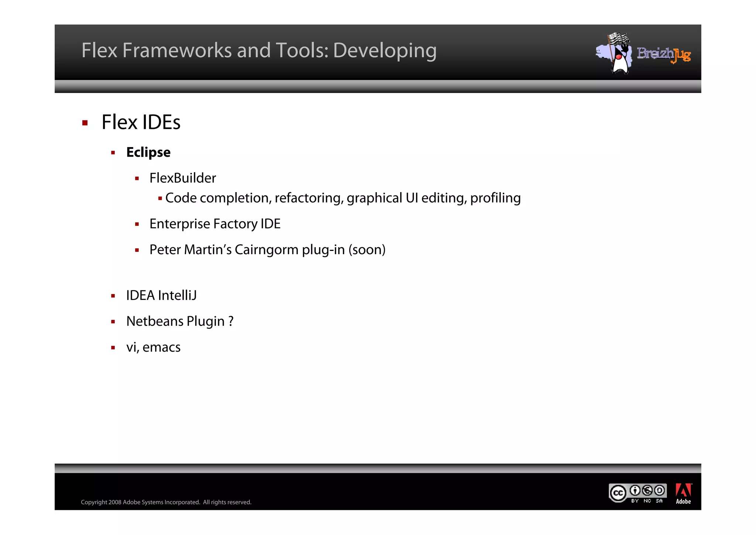
Task: Select the 'Netbeans Plugin ?' bullet
Action: click(180, 321)
